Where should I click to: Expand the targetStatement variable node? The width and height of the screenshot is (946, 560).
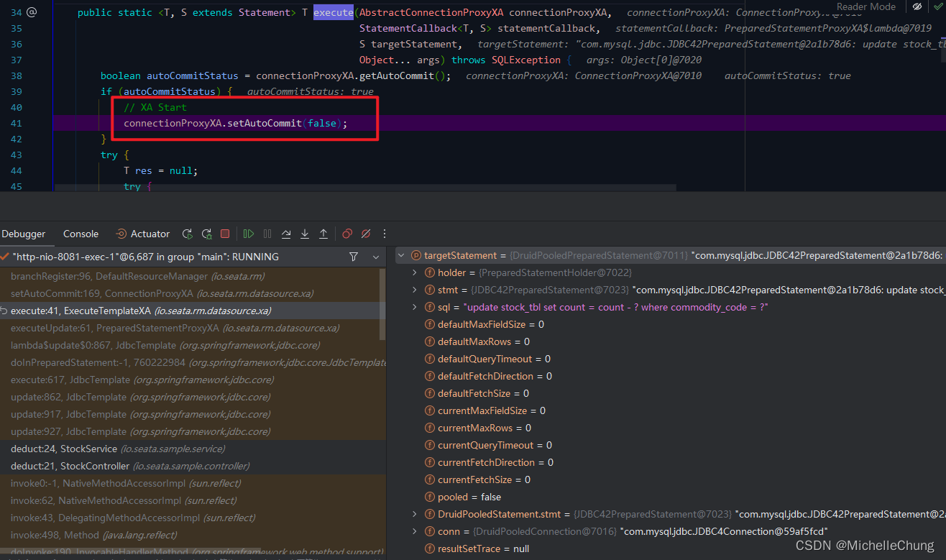pos(401,255)
